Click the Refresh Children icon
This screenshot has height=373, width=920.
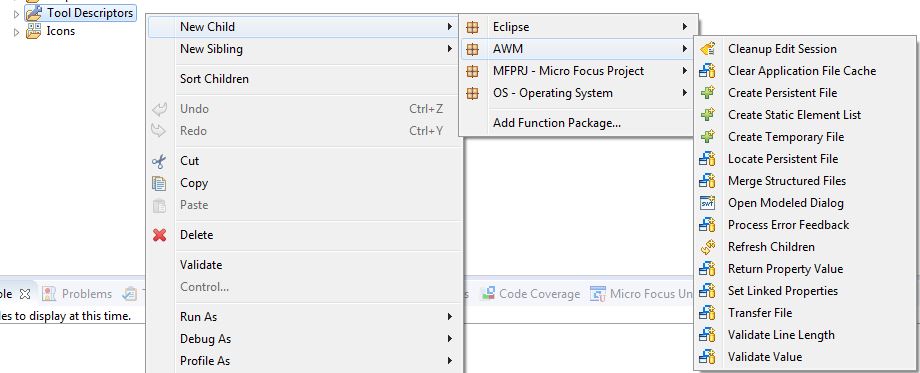[x=708, y=247]
